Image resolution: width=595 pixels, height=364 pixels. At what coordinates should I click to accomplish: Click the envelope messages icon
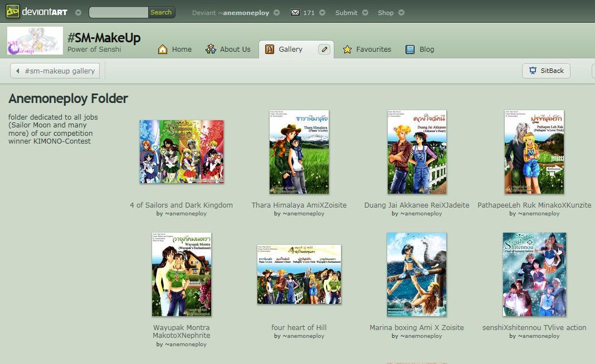tap(295, 12)
